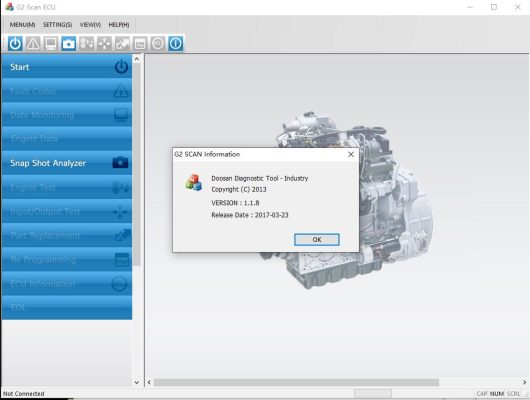
Task: Open the VIEW(V) menu
Action: click(x=90, y=25)
